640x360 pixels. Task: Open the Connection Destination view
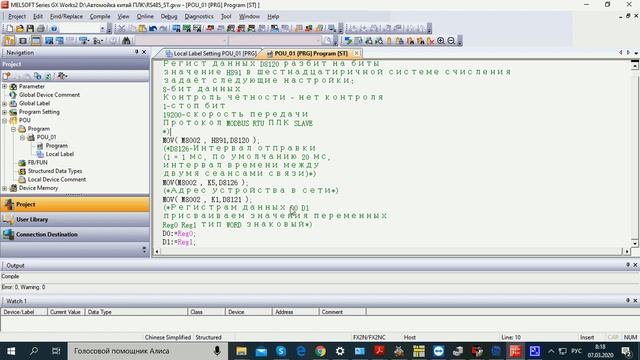[x=75, y=235]
